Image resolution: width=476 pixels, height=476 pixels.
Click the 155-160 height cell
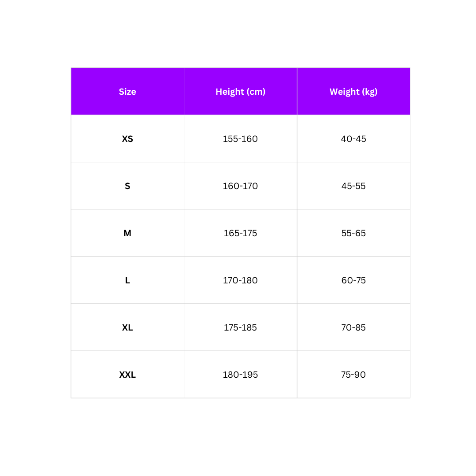pyautogui.click(x=240, y=139)
